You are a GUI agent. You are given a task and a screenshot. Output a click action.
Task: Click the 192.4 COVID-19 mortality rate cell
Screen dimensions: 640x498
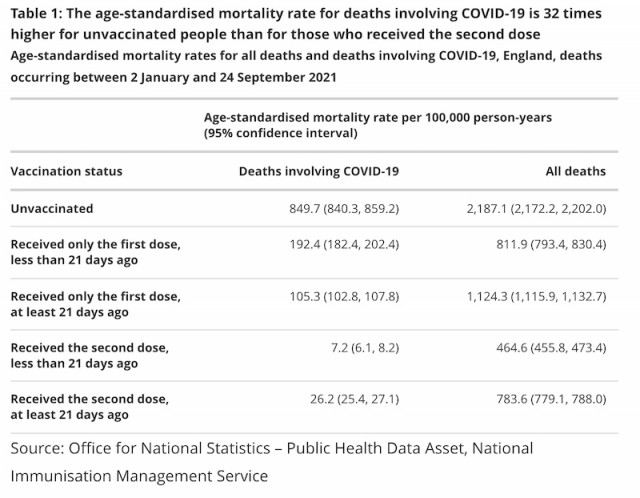click(344, 245)
